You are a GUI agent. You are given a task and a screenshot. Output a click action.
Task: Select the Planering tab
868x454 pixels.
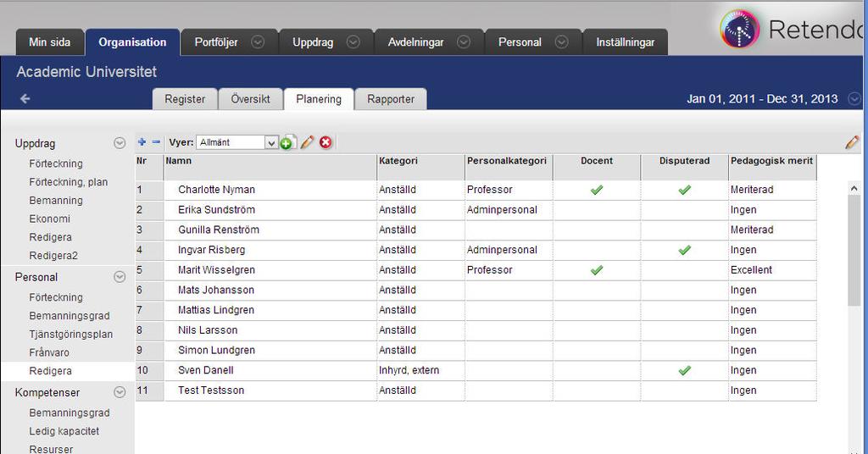[319, 99]
